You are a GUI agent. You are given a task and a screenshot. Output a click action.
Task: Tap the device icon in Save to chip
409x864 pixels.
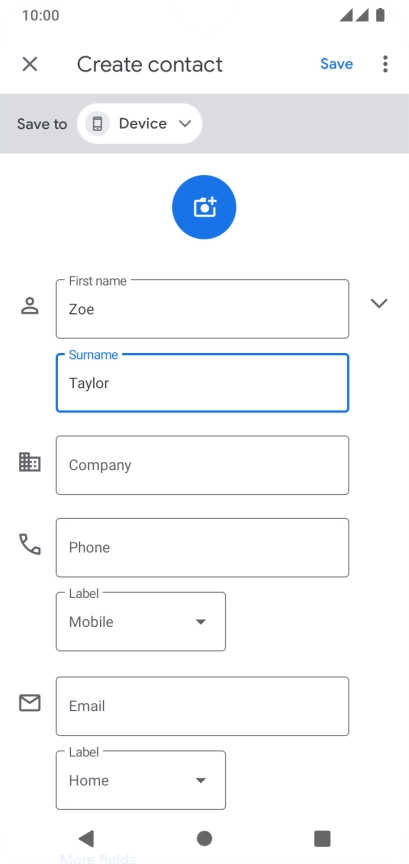click(x=98, y=123)
